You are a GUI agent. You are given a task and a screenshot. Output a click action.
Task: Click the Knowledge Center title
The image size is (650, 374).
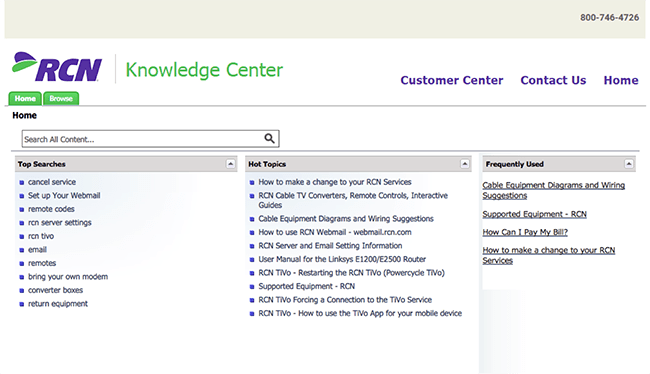click(204, 70)
